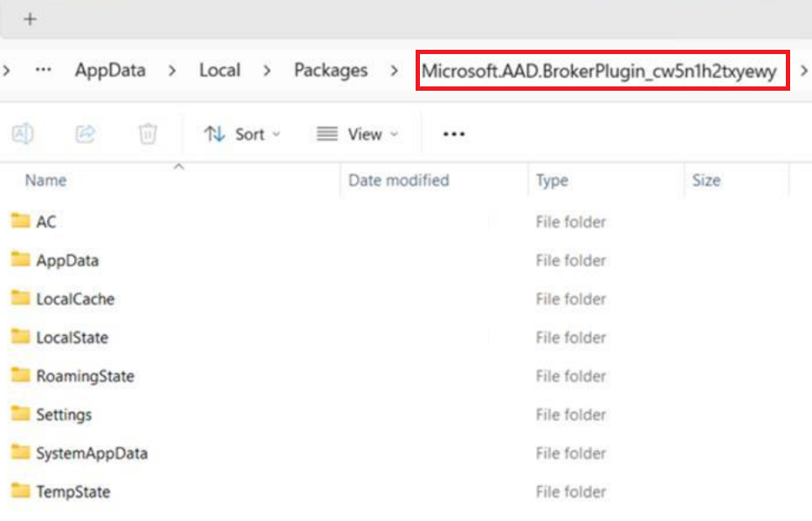
Task: Open the Sort dropdown menu
Action: pyautogui.click(x=243, y=134)
